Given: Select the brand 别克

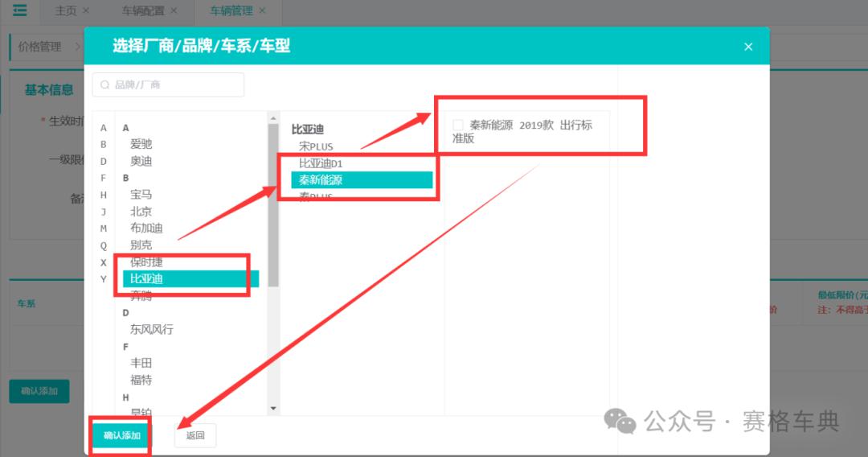Looking at the screenshot, I should click(141, 245).
